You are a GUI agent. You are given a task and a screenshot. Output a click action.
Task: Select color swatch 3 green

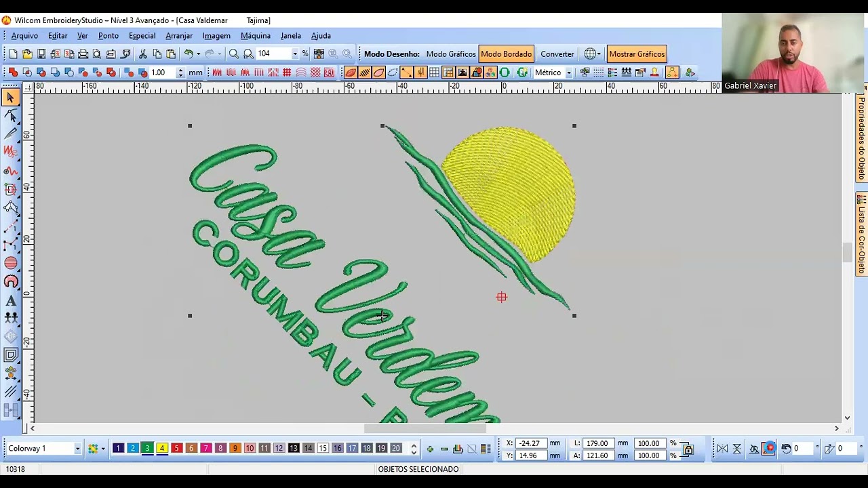click(x=147, y=449)
